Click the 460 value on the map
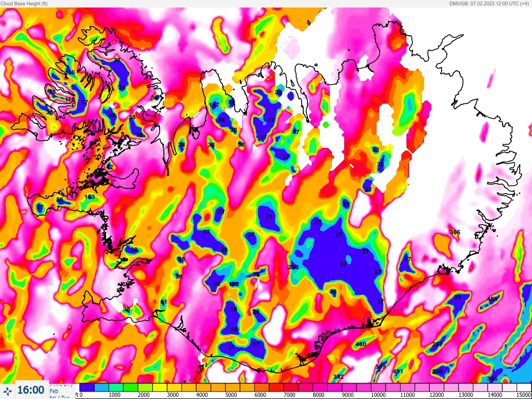532x399 pixels. [361, 344]
